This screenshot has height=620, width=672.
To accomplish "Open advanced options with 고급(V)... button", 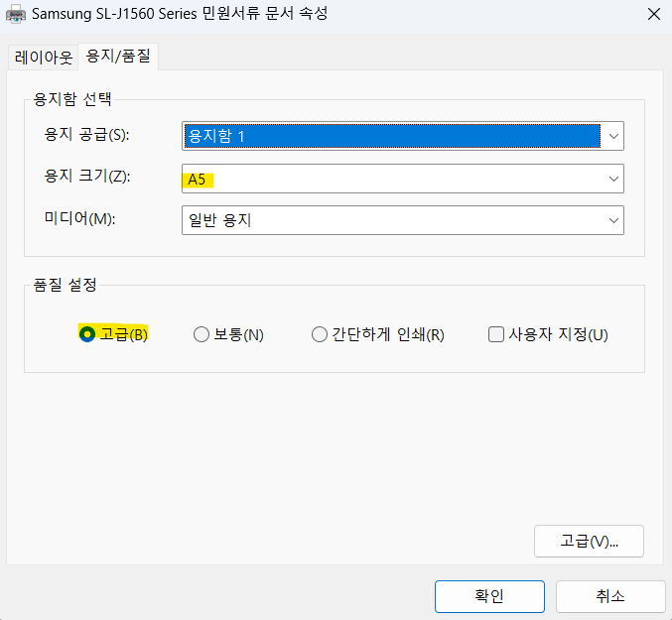I will pos(589,542).
